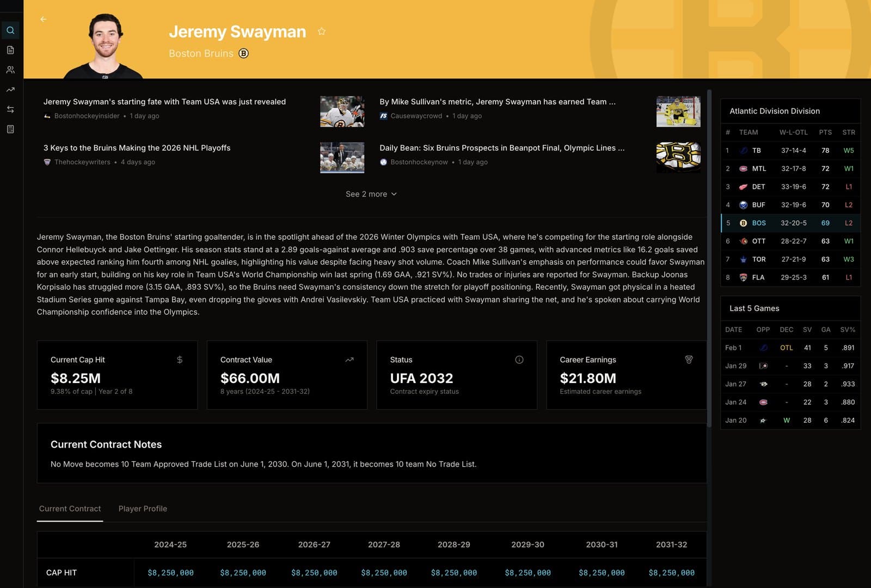Click the 2027-28 season column header
This screenshot has height=588, width=871.
[x=384, y=544]
